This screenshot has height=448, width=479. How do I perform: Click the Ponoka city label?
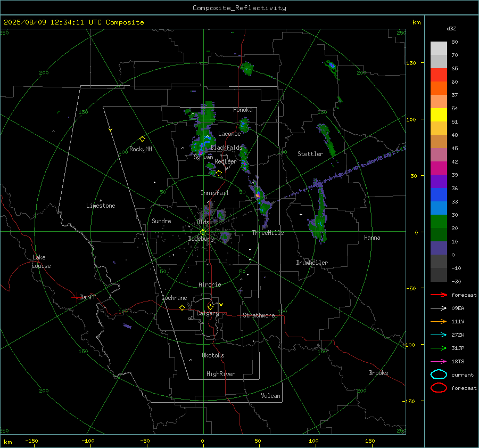tap(243, 110)
